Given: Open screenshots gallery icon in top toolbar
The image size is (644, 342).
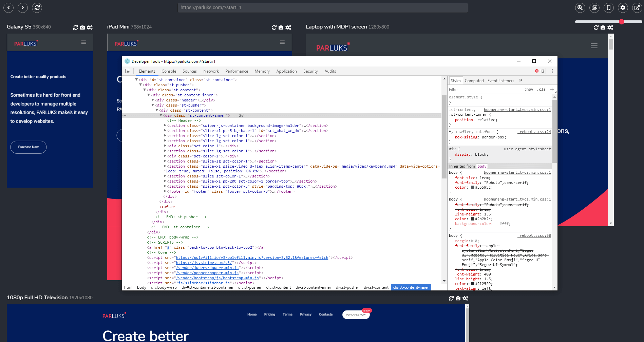Looking at the screenshot, I should tap(594, 7).
